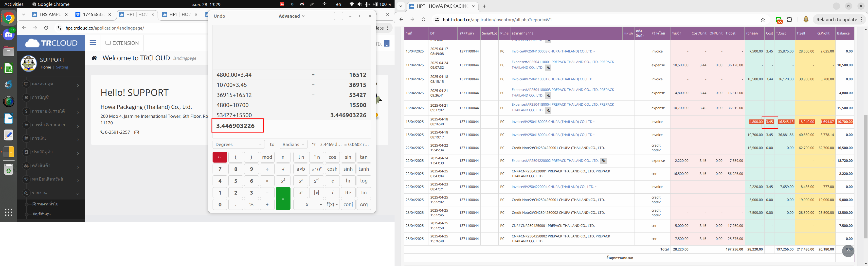Open บัญชีต้นทุน submenu item

click(42, 214)
